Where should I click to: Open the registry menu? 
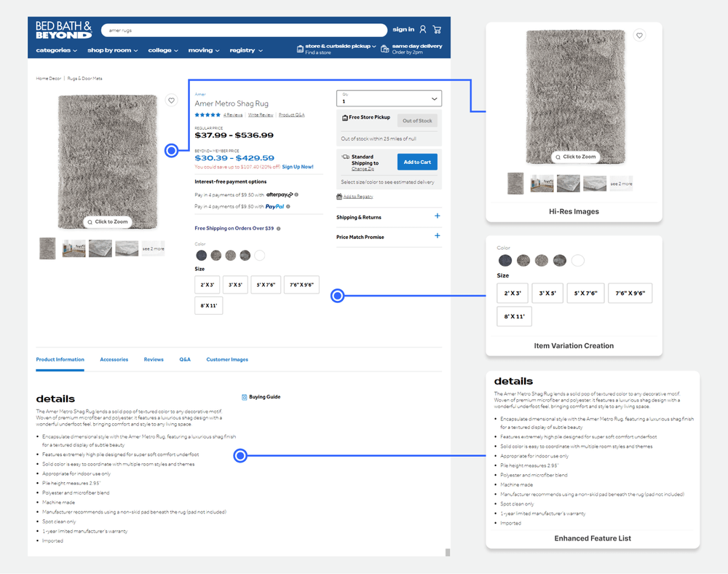click(246, 50)
